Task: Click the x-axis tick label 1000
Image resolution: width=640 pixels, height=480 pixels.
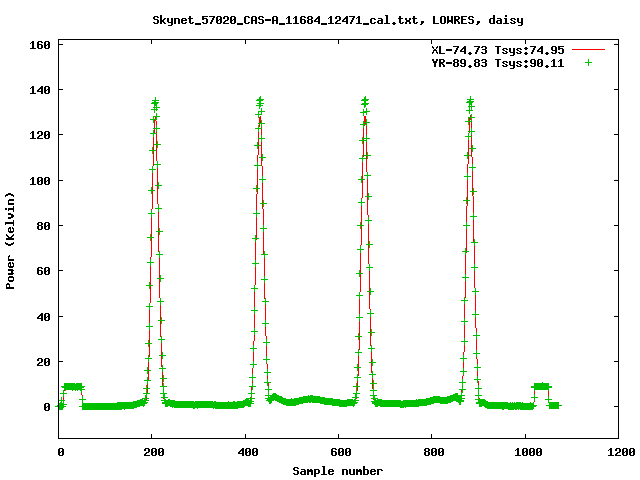Action: 528,452
